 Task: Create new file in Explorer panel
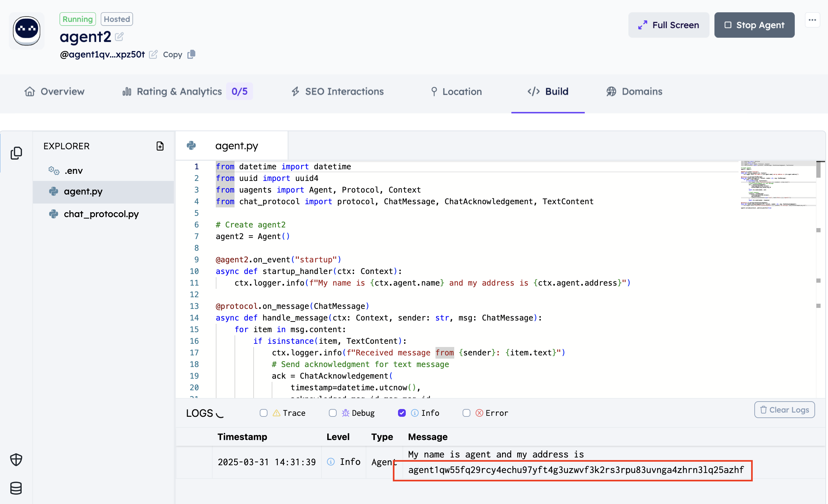click(160, 146)
